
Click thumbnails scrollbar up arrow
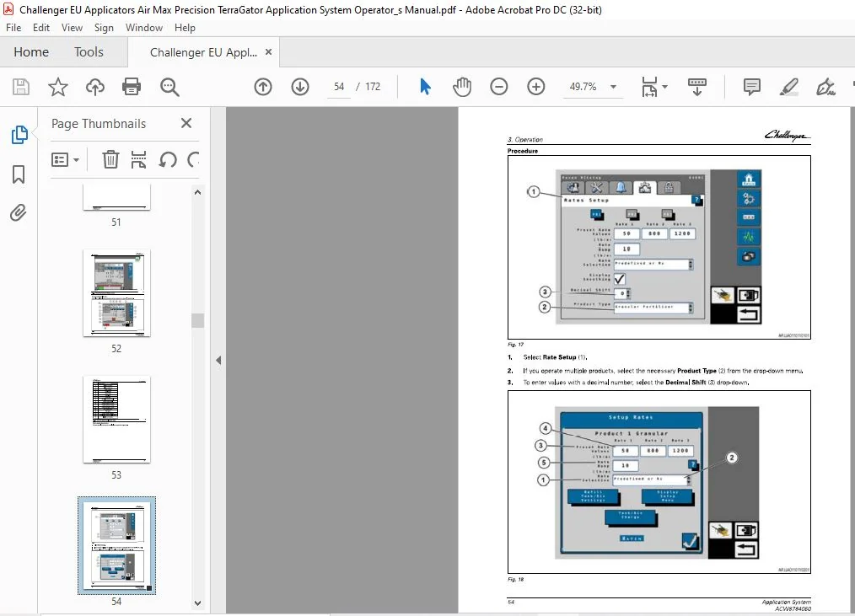[x=197, y=192]
